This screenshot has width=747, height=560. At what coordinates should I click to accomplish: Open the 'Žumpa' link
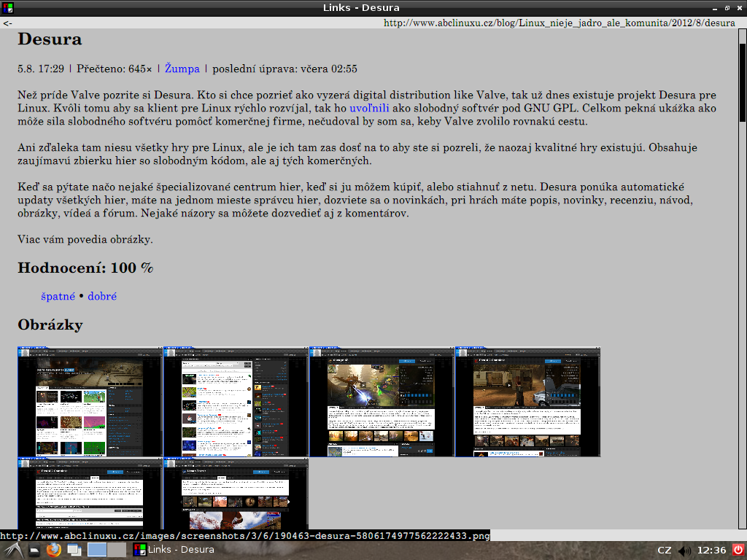tap(182, 69)
